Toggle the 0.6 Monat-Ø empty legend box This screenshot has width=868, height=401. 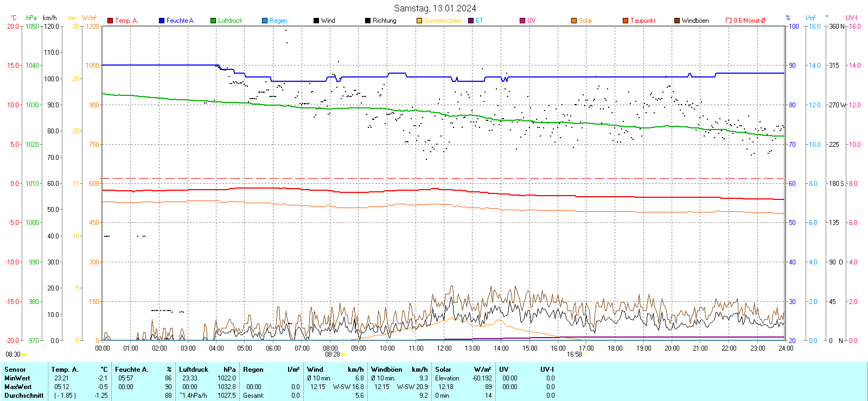coord(729,21)
